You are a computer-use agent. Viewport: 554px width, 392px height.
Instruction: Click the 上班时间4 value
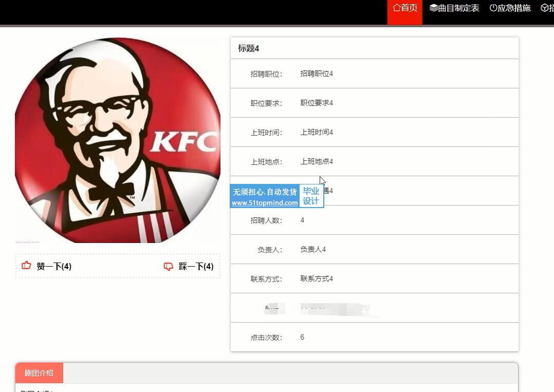pos(317,132)
